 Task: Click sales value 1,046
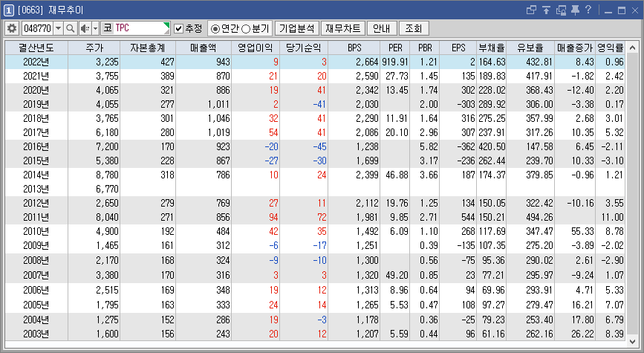click(x=218, y=118)
